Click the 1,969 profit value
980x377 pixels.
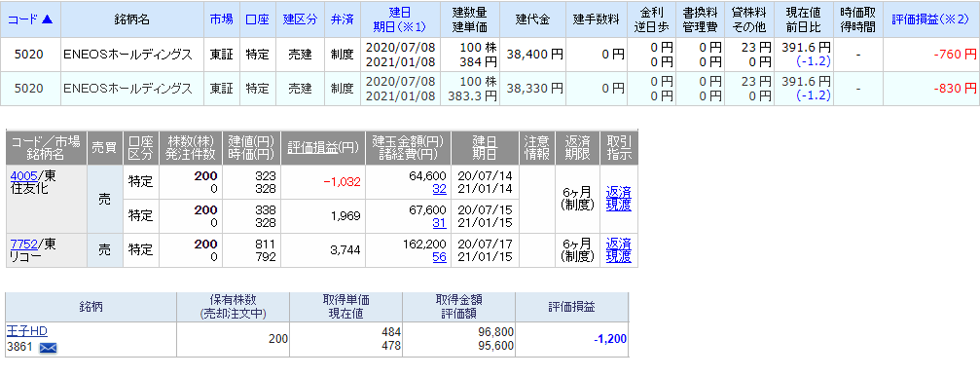click(x=346, y=216)
